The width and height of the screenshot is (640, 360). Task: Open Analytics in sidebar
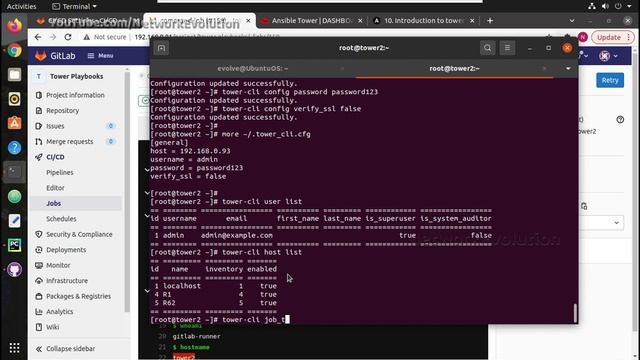click(60, 312)
